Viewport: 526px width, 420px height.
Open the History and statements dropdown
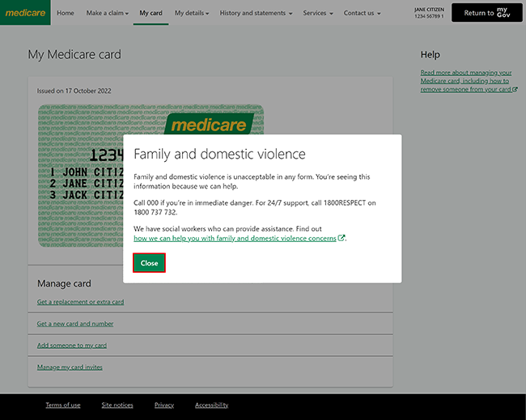point(256,13)
